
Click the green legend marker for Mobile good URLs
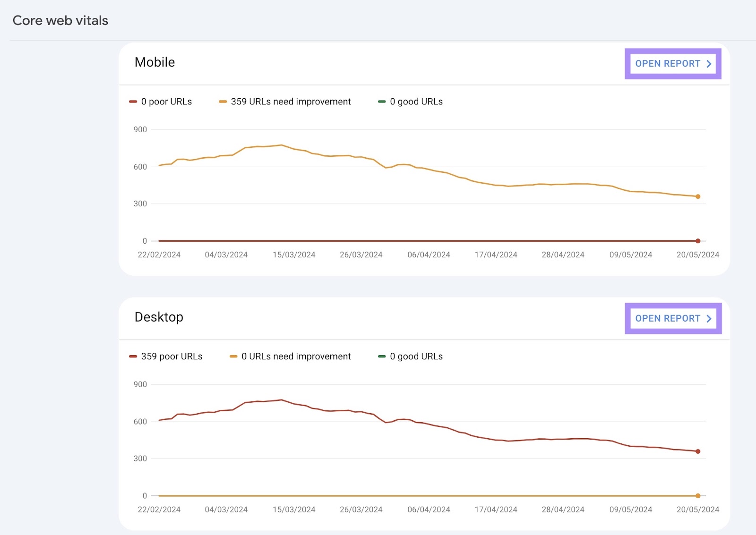coord(382,101)
